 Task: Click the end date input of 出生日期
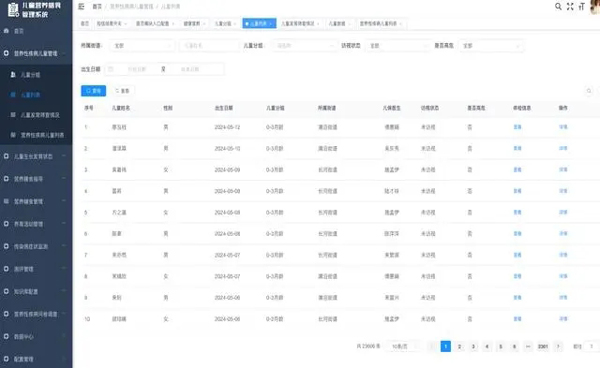tap(190, 69)
